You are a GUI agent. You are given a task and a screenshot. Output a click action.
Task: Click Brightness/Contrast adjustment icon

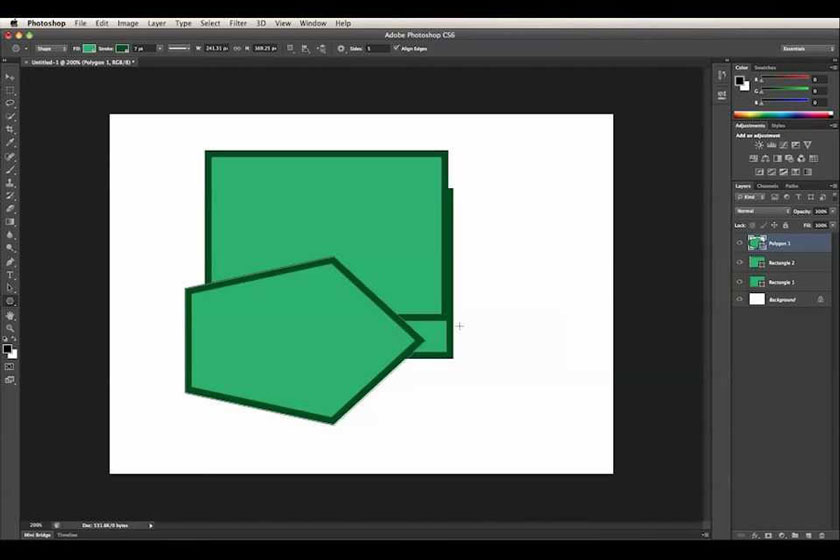pyautogui.click(x=759, y=145)
